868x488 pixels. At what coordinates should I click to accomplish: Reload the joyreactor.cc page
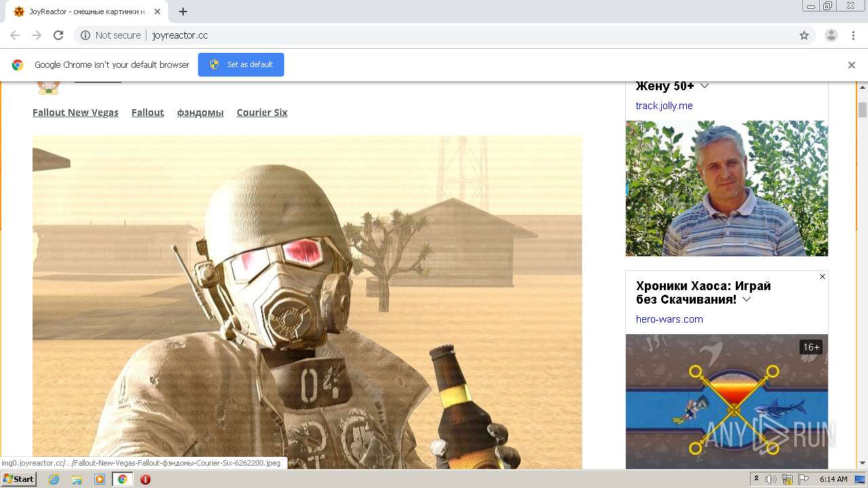[58, 35]
